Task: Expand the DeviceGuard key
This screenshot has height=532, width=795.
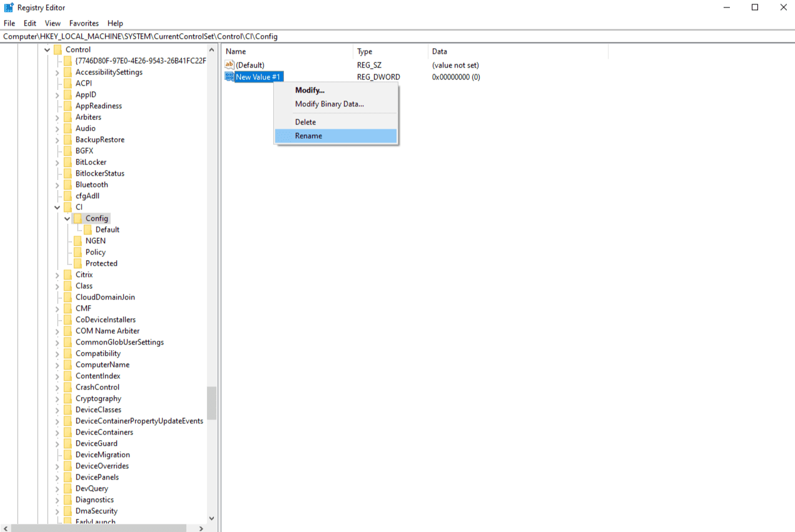Action: point(57,443)
